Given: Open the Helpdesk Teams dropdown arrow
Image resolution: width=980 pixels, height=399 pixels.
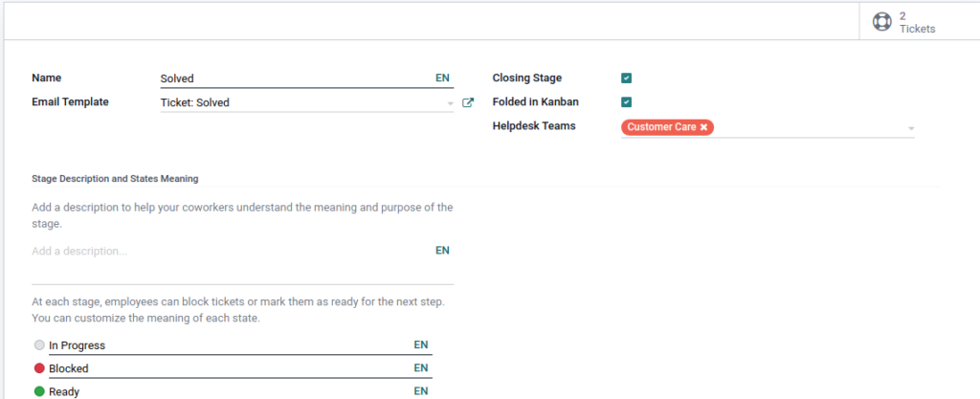Looking at the screenshot, I should point(911,128).
